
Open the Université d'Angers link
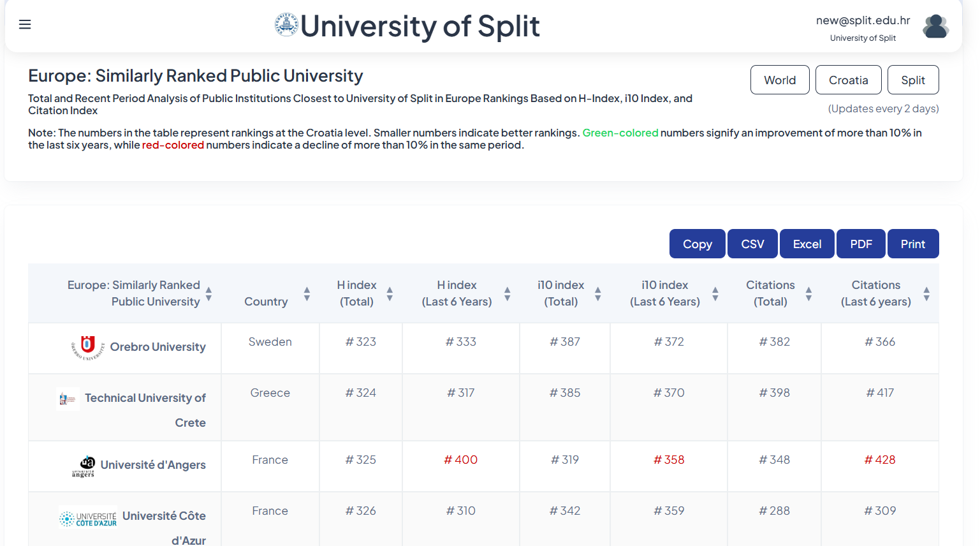(x=153, y=465)
